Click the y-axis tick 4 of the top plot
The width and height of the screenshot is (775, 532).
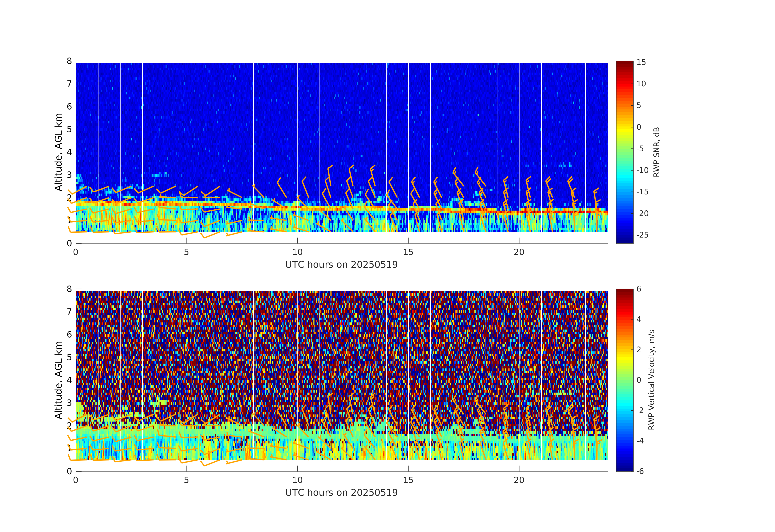[69, 152]
